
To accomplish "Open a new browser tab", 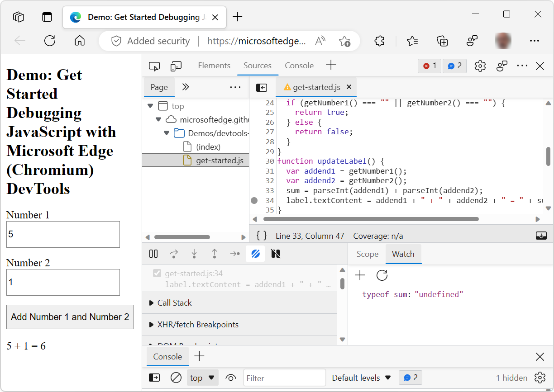I will (x=238, y=17).
